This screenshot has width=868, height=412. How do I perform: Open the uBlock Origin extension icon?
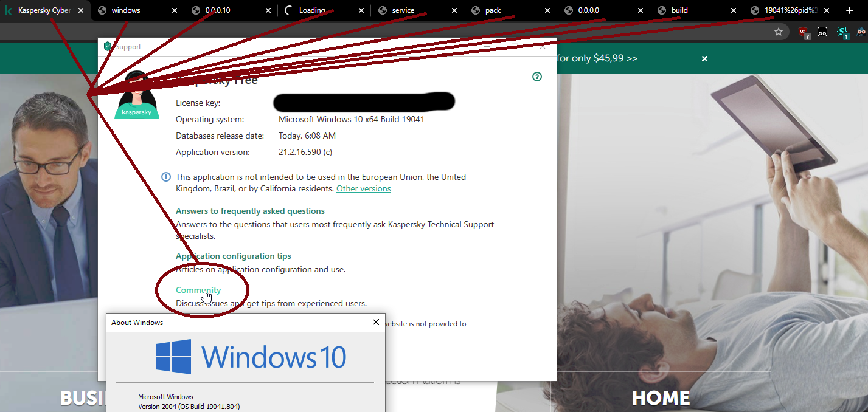click(x=804, y=32)
